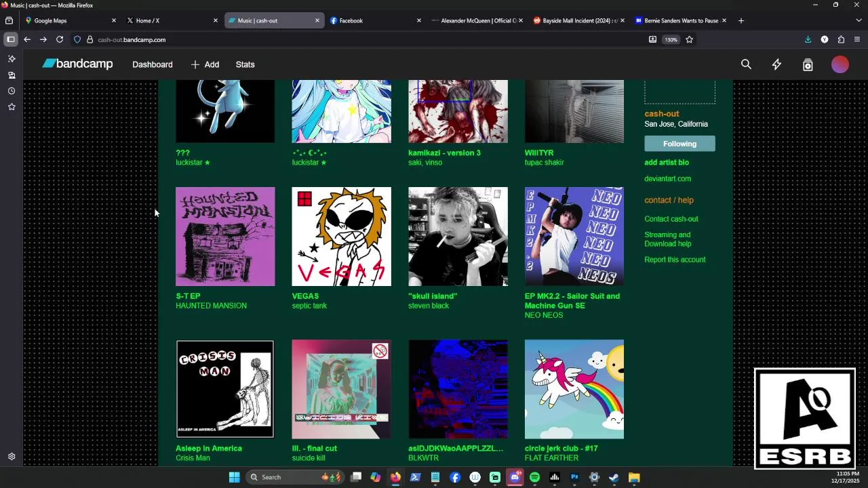868x488 pixels.
Task: Open the Firefox downloads panel
Action: (808, 39)
